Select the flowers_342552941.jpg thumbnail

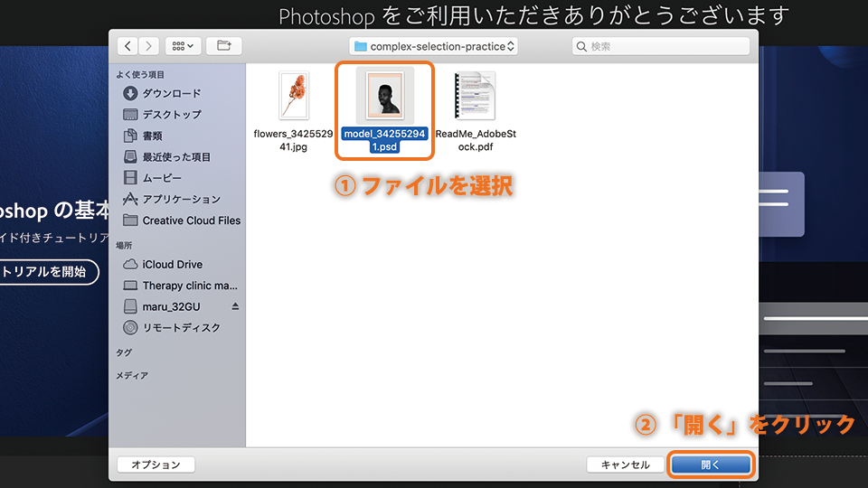[x=293, y=96]
